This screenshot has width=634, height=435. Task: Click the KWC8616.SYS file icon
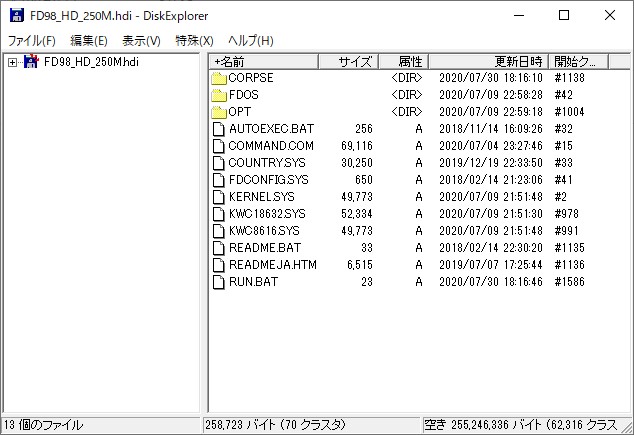[219, 231]
